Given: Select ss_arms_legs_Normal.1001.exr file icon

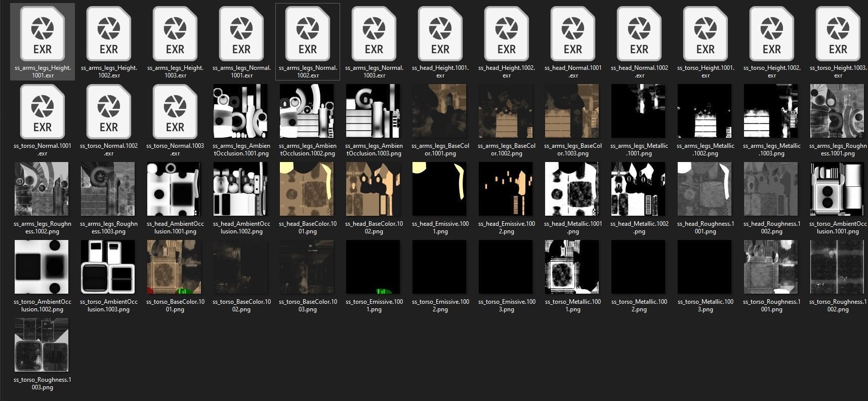Looking at the screenshot, I should click(241, 33).
